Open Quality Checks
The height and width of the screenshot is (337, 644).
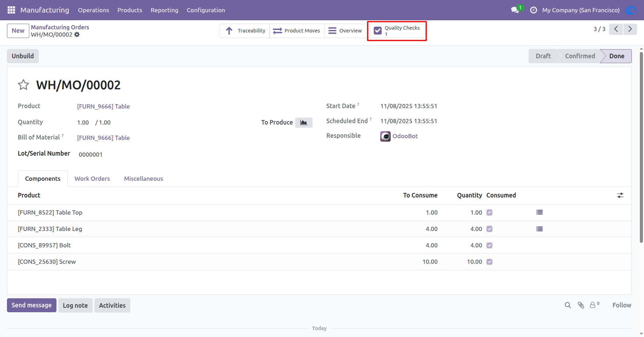[397, 31]
